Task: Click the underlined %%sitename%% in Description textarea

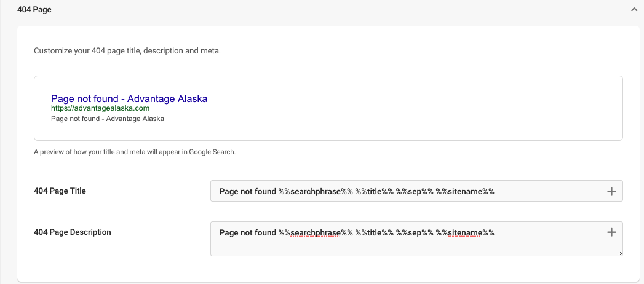Action: coord(465,233)
